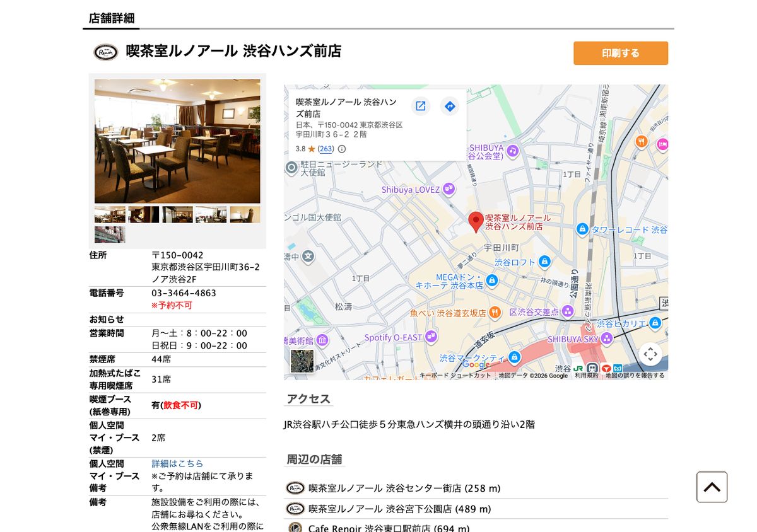Click the 魚べい 渋谷道玄坂店 restaurant pin
This screenshot has height=532, width=757.
pos(495,311)
